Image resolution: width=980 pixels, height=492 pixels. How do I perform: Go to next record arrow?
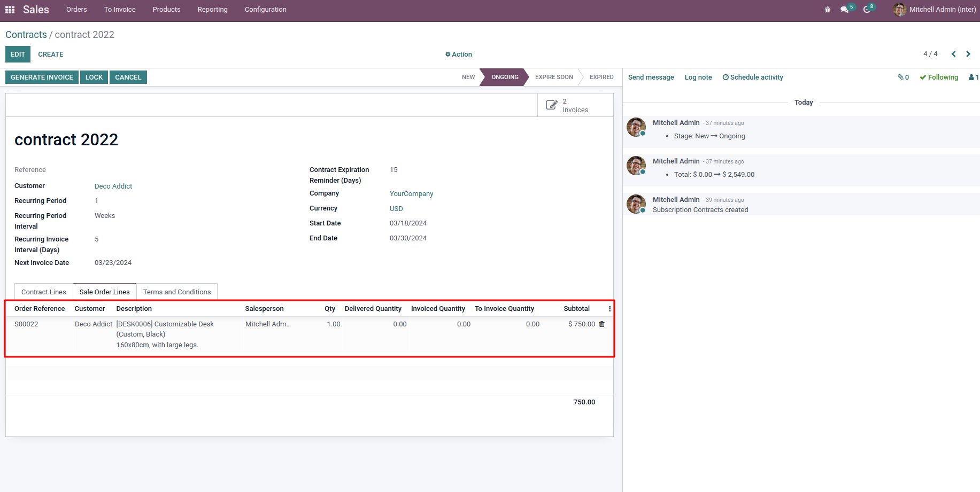(x=968, y=54)
